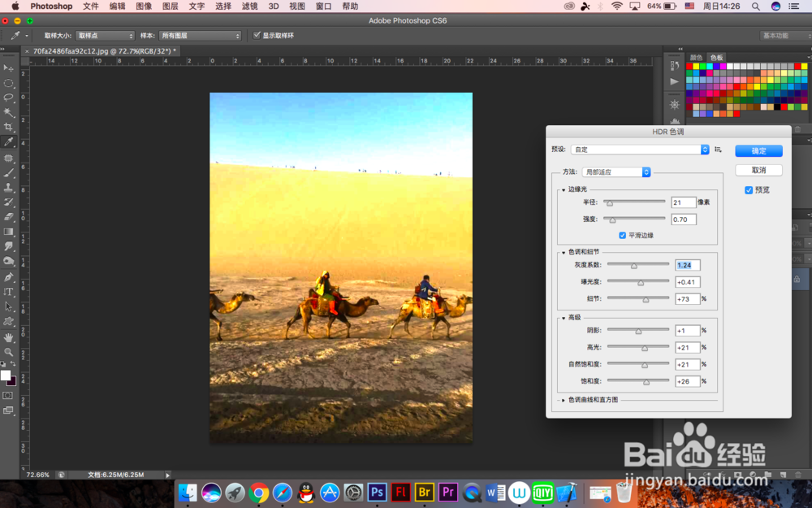
Task: Select the Blur tool
Action: 8,246
